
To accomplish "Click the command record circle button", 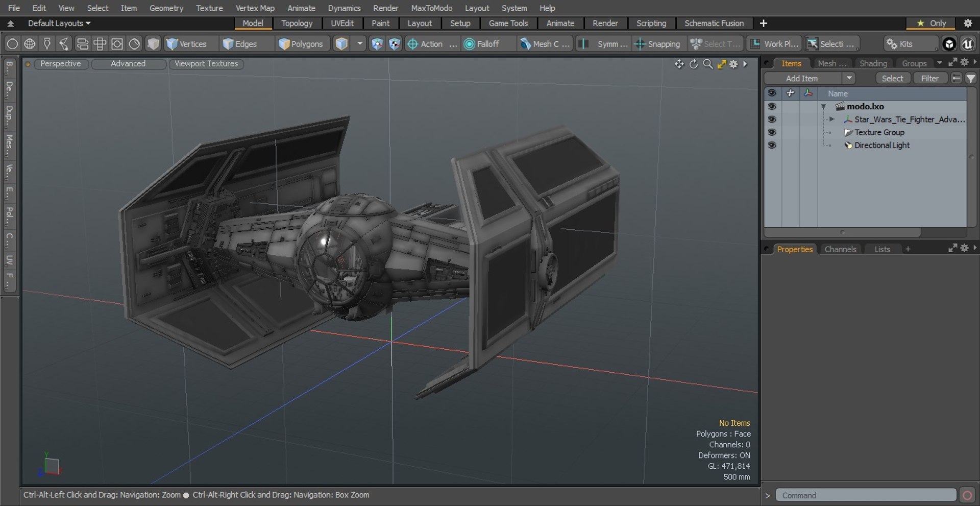I will 967,495.
